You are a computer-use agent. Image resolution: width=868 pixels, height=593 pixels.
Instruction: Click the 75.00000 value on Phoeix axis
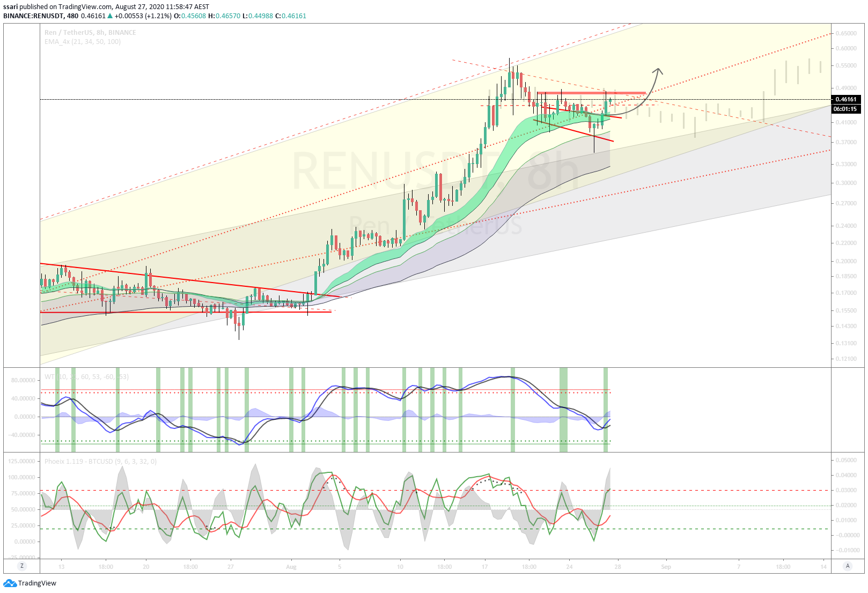pos(23,494)
